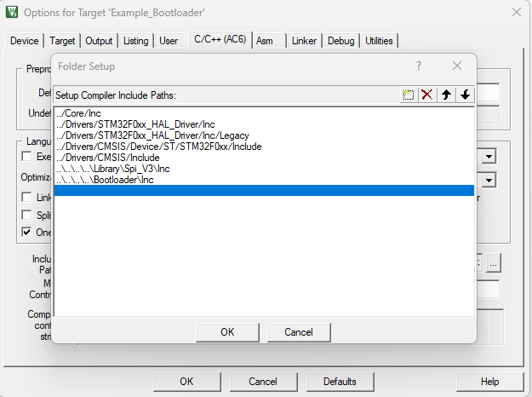532x397 pixels.
Task: Click the Keil icon in the title bar
Action: [12, 12]
